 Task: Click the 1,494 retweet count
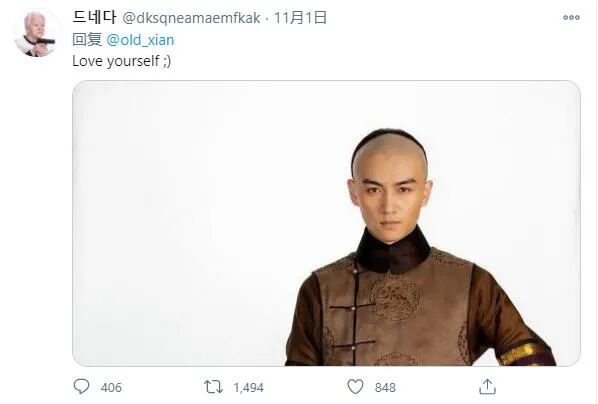(249, 388)
